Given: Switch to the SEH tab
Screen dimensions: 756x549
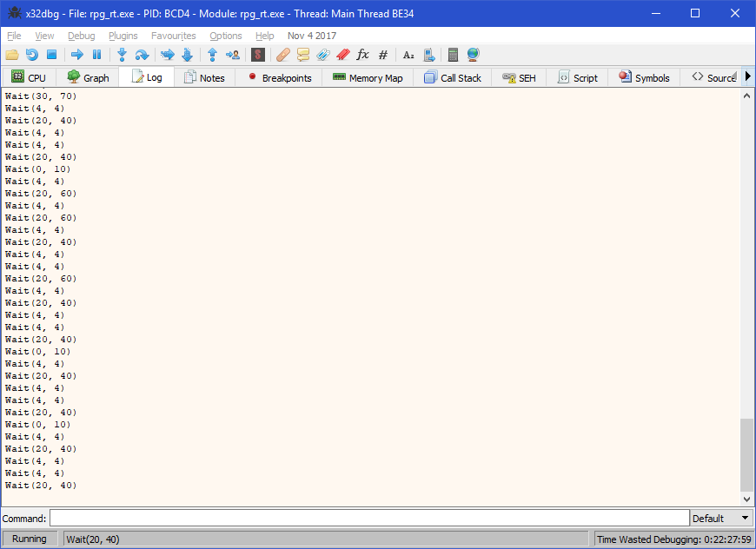Looking at the screenshot, I should click(x=519, y=77).
